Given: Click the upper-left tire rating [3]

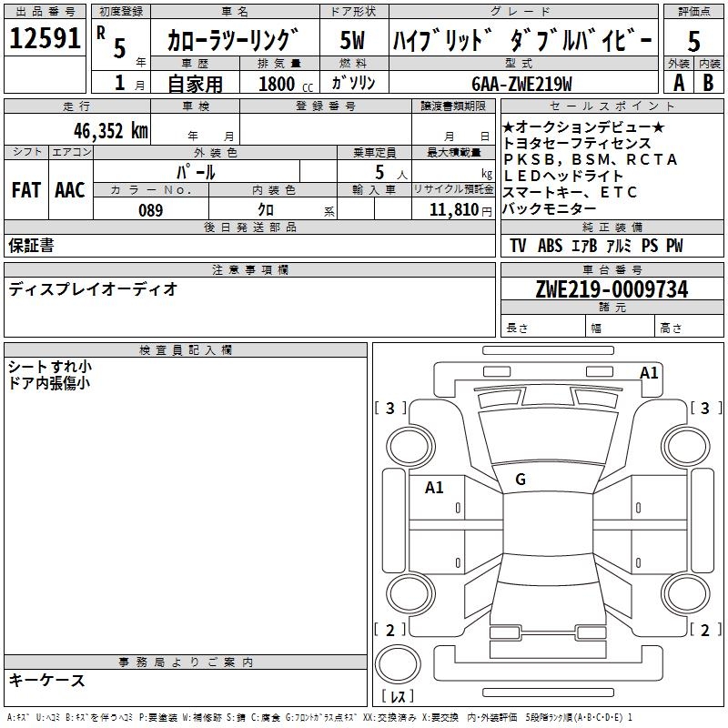Looking at the screenshot, I should [390, 409].
